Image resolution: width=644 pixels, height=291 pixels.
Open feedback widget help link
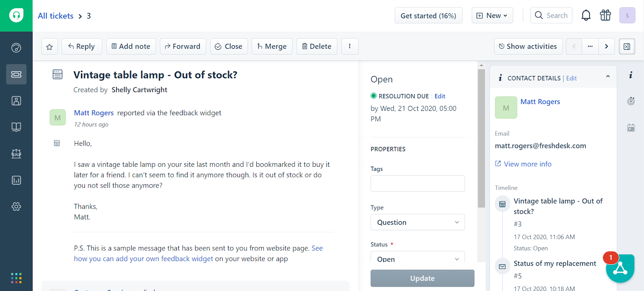[198, 254]
